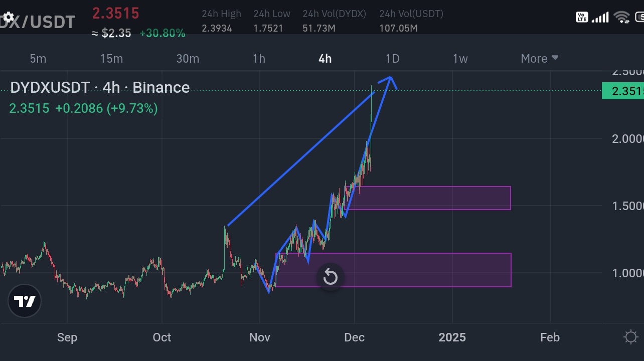Switch to the 1D timeframe
The width and height of the screenshot is (644, 361).
pyautogui.click(x=392, y=59)
